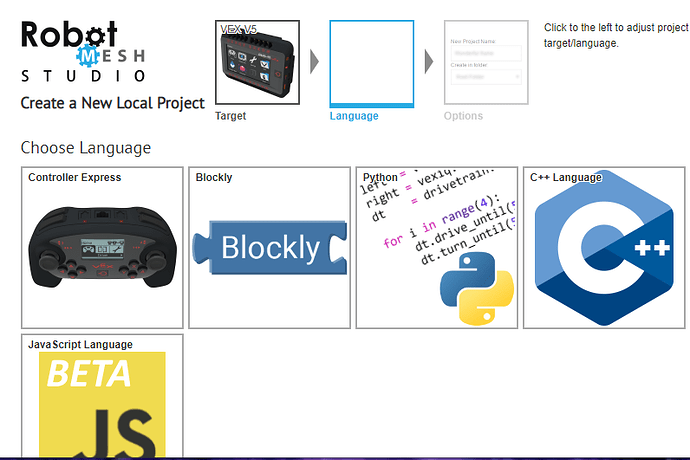
Task: Choose the JavaScript Language beta card
Action: tap(102, 396)
